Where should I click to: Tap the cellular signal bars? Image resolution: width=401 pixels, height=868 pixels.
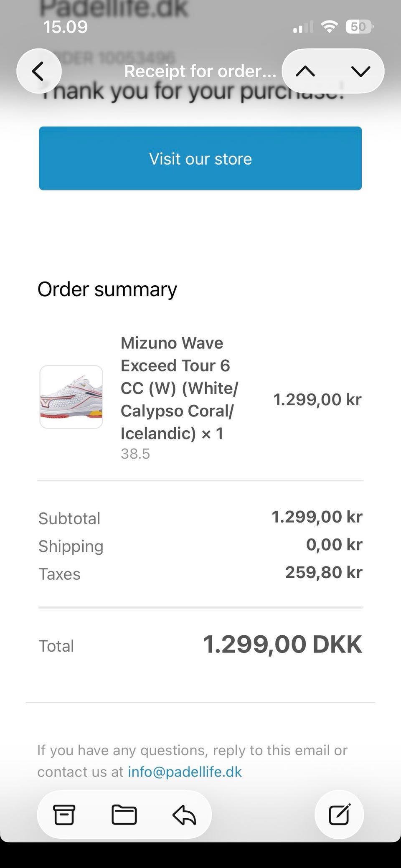coord(303,28)
